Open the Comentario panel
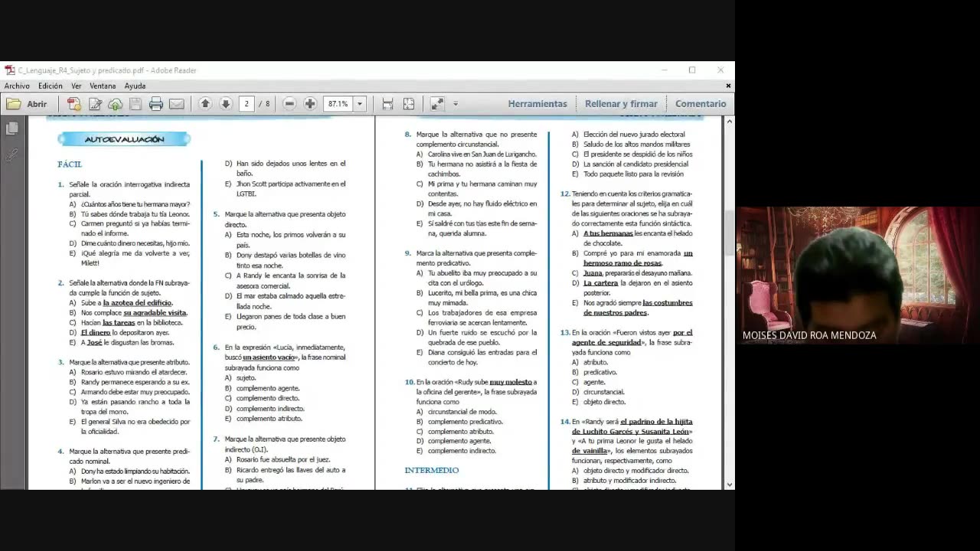The height and width of the screenshot is (551, 980). (701, 104)
